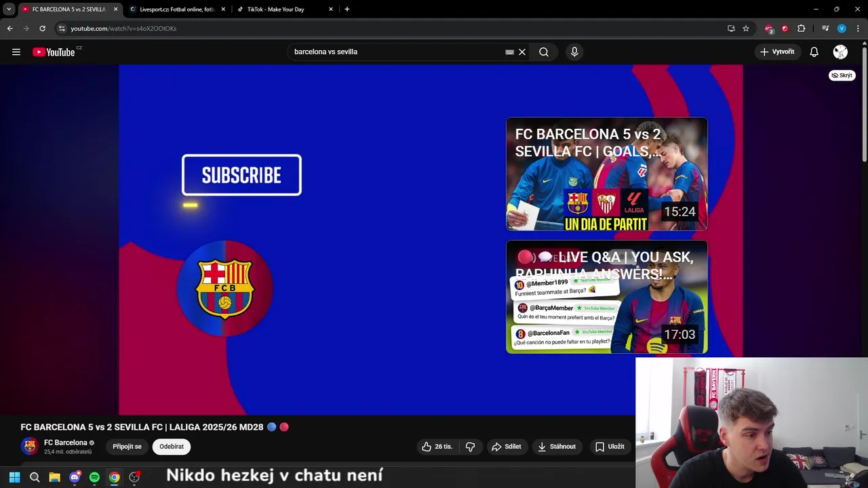The image size is (868, 488).
Task: Open Chrome three-dot menu
Action: tap(859, 28)
